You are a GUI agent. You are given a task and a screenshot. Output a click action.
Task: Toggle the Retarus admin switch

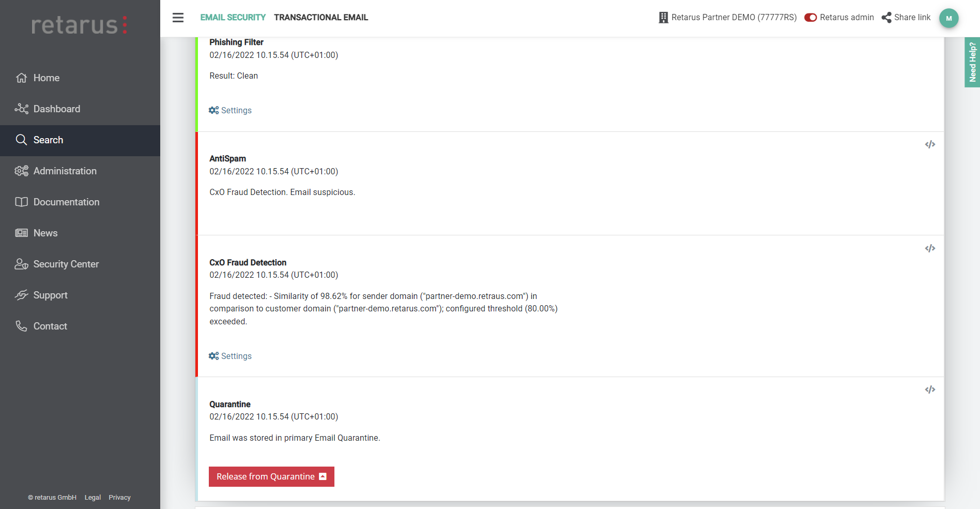tap(810, 18)
